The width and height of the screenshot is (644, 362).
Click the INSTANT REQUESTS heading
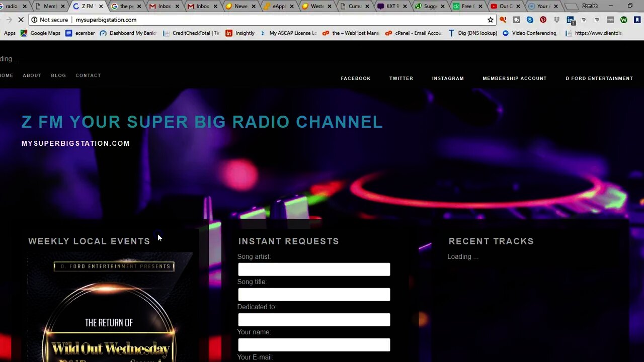coord(288,241)
